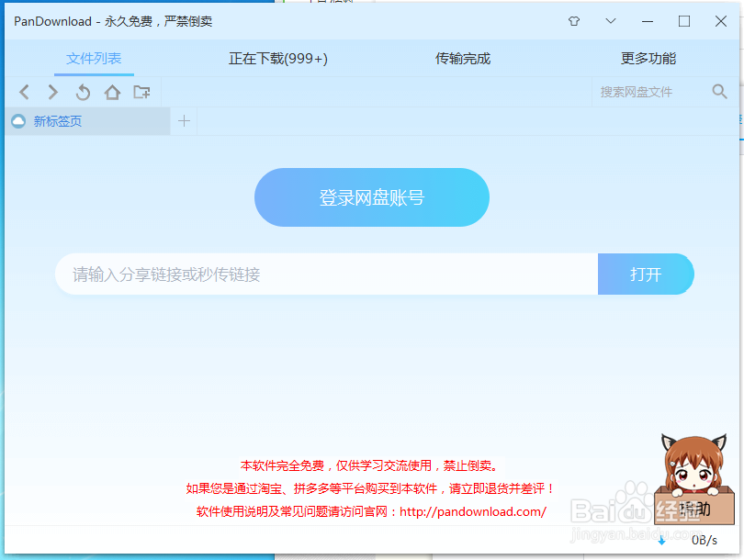Create a new folder icon
Image resolution: width=744 pixels, height=560 pixels.
point(141,92)
